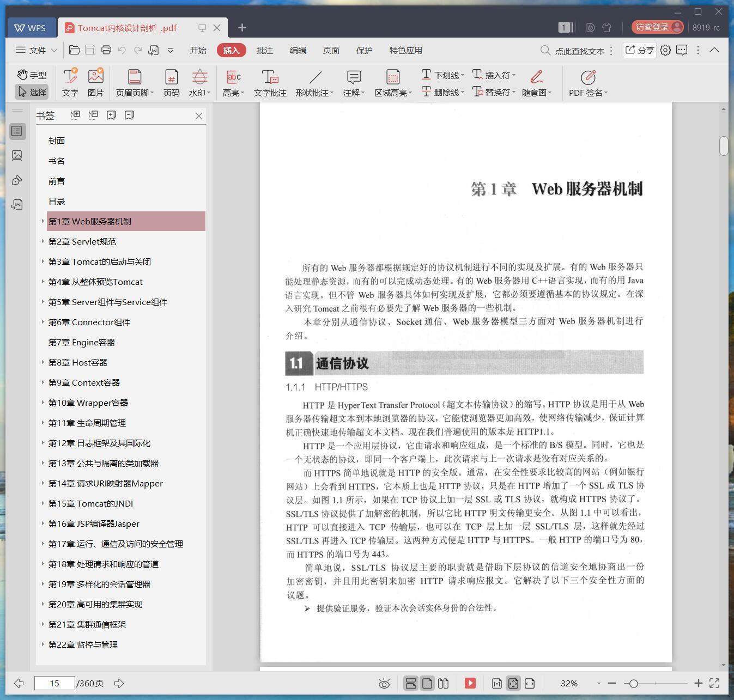734x700 pixels.
Task: Add page numbers with 页码
Action: coord(171,83)
